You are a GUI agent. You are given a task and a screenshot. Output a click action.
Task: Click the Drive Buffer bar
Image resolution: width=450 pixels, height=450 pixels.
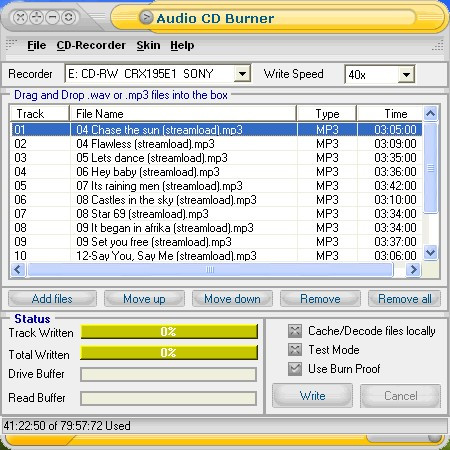tap(168, 374)
